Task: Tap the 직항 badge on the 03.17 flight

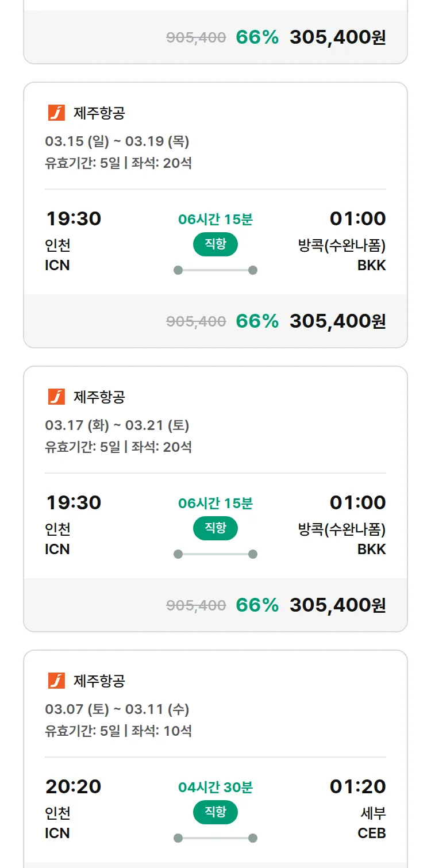Action: point(215,528)
